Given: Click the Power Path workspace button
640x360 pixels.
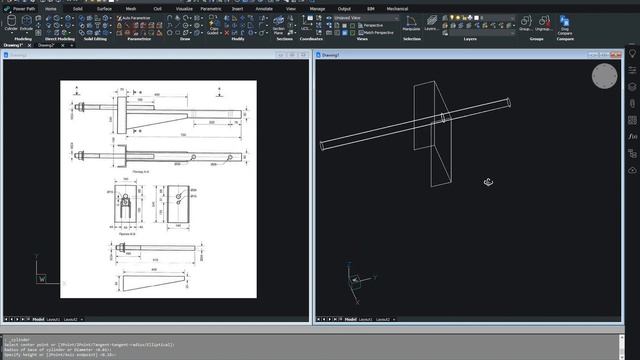Looking at the screenshot, I should (20, 9).
